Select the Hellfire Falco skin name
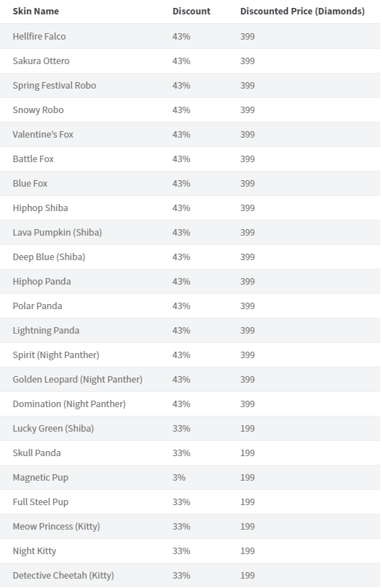Image resolution: width=381 pixels, height=588 pixels. [40, 36]
